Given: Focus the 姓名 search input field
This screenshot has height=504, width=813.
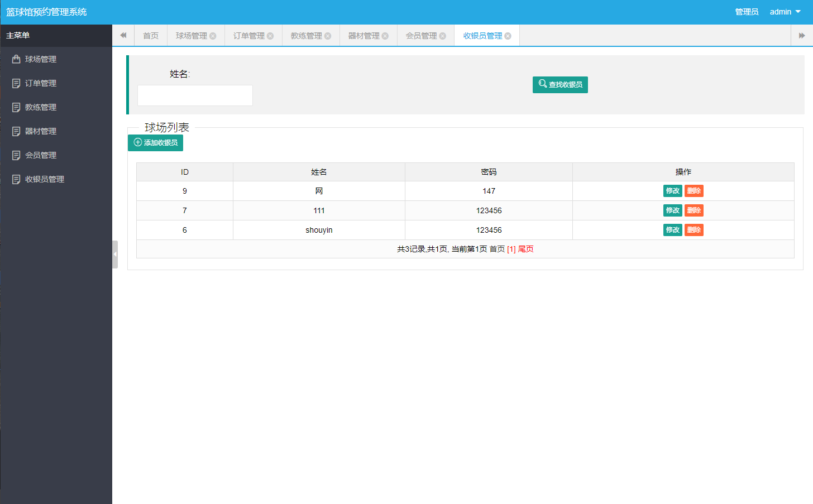Looking at the screenshot, I should pyautogui.click(x=195, y=95).
